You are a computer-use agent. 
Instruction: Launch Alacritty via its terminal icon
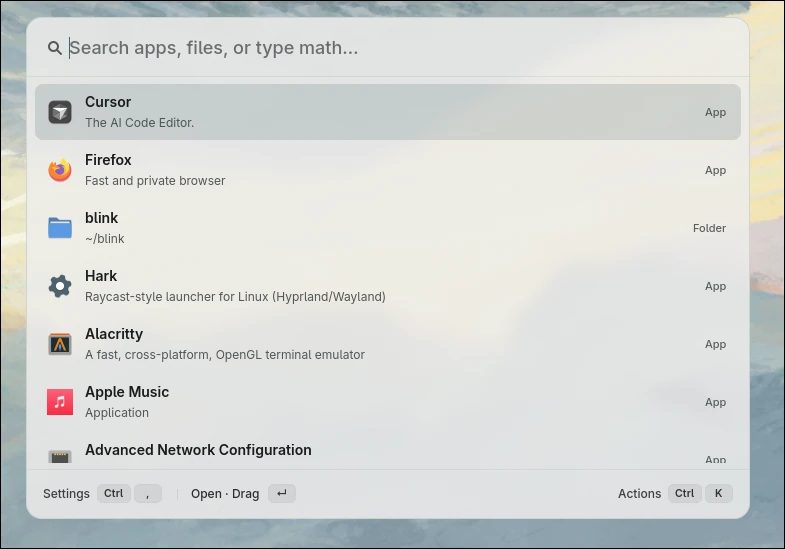pyautogui.click(x=60, y=344)
